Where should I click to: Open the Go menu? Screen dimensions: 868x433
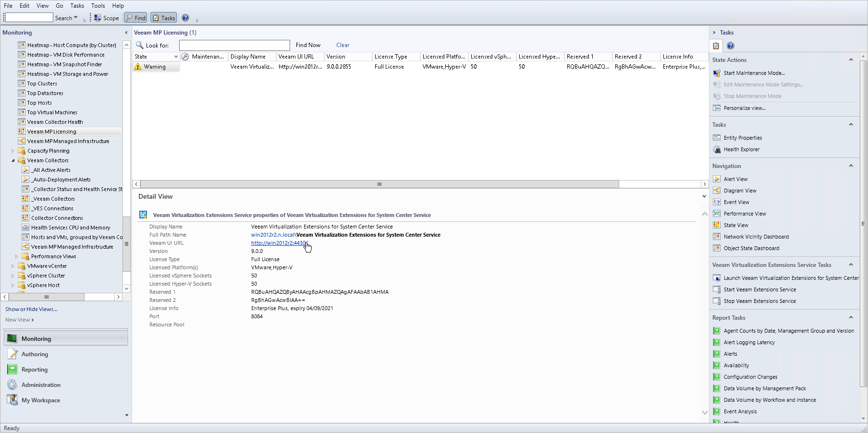[x=60, y=6]
